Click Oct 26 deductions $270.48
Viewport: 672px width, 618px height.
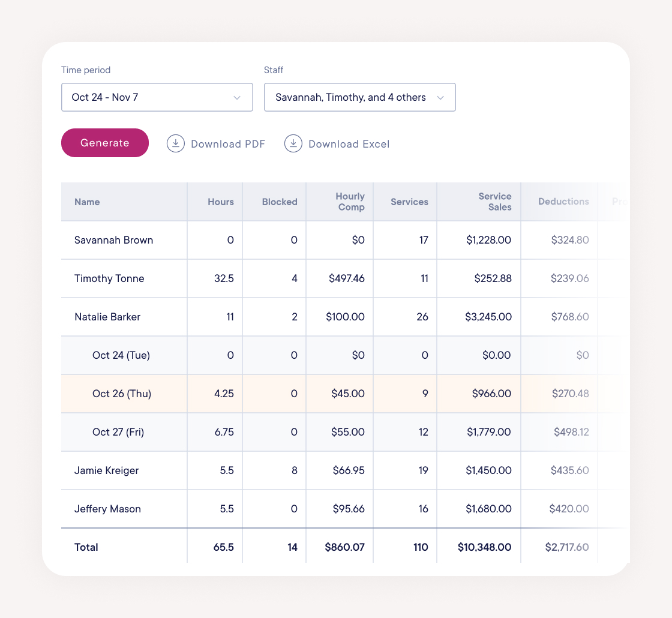tap(571, 394)
